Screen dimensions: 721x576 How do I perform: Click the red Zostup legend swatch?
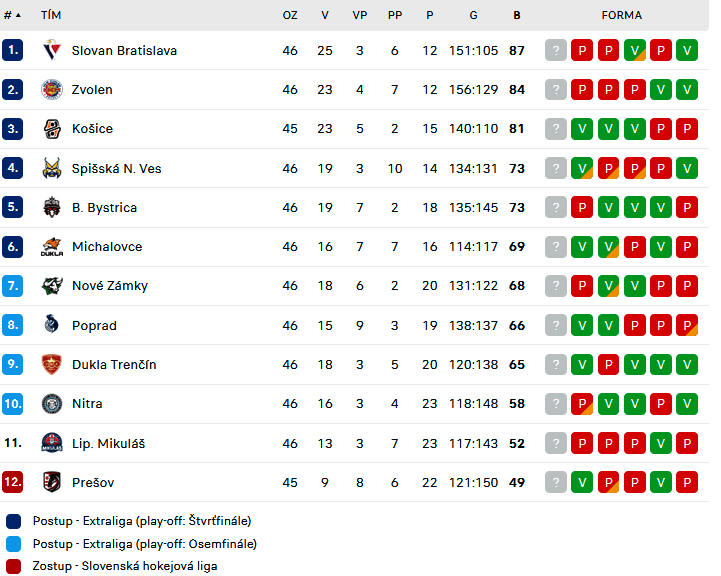(14, 566)
